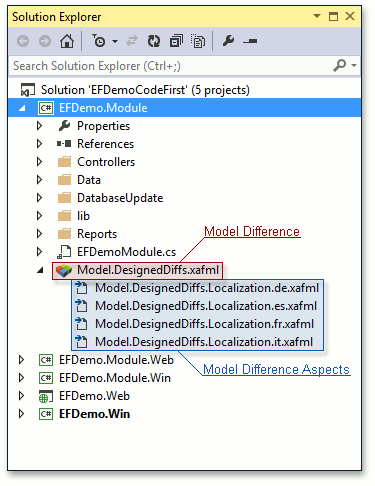
Task: Expand EFDemo.Module.Web project
Action: click(21, 360)
